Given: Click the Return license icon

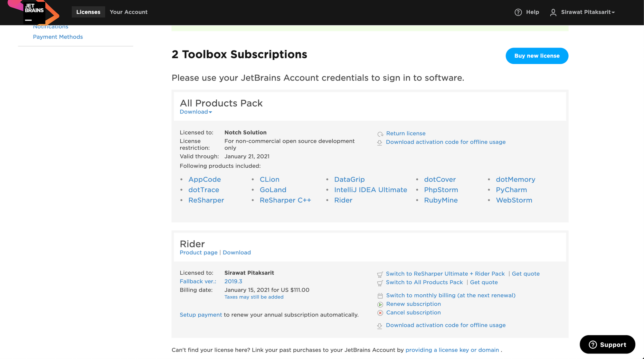Looking at the screenshot, I should point(379,133).
